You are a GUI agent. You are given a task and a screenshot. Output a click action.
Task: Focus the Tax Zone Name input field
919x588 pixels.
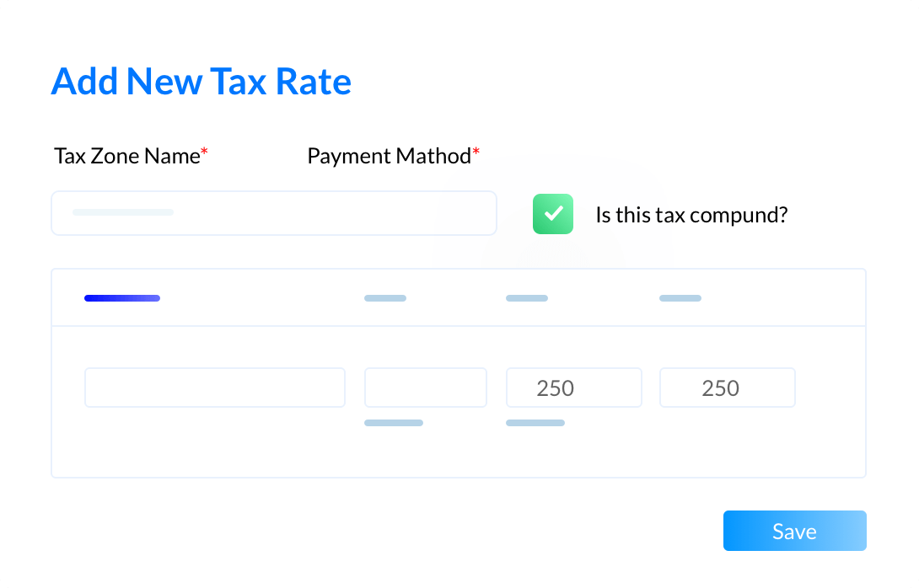pyautogui.click(x=274, y=213)
